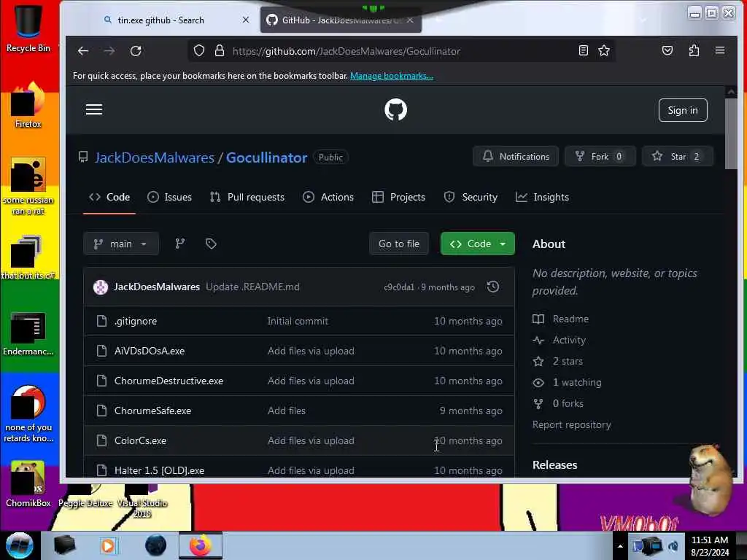View tags icon in repository toolbar
The image size is (747, 560).
(x=211, y=244)
